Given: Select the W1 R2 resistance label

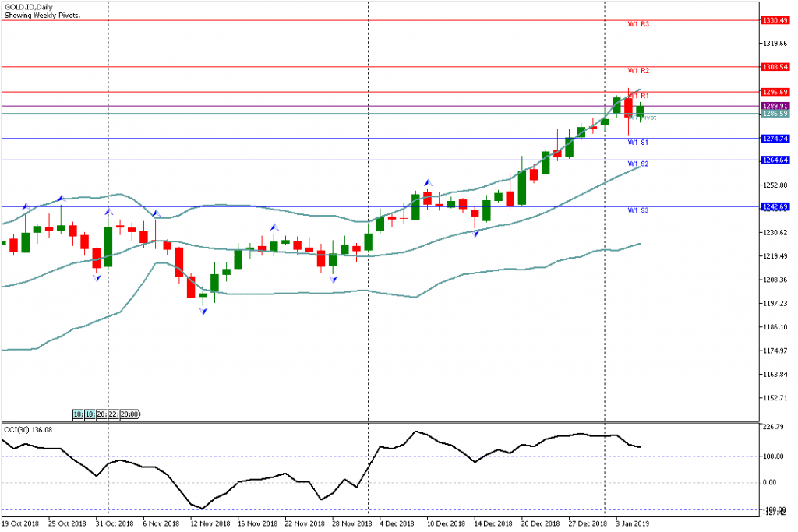Looking at the screenshot, I should (x=638, y=71).
